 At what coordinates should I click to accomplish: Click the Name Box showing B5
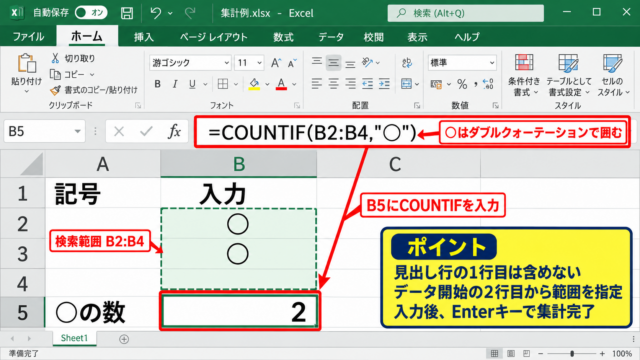click(44, 131)
